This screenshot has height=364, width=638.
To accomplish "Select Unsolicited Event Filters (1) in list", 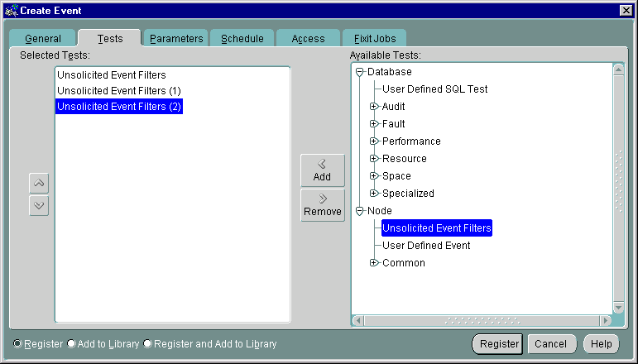I will [x=118, y=90].
